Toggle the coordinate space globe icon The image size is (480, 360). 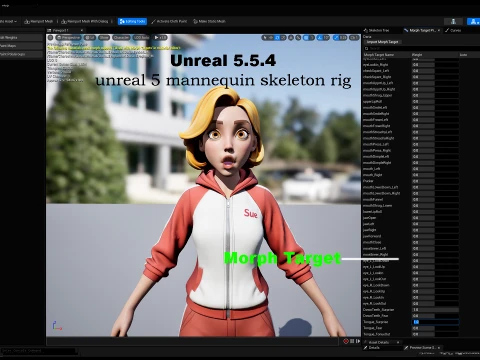point(291,38)
